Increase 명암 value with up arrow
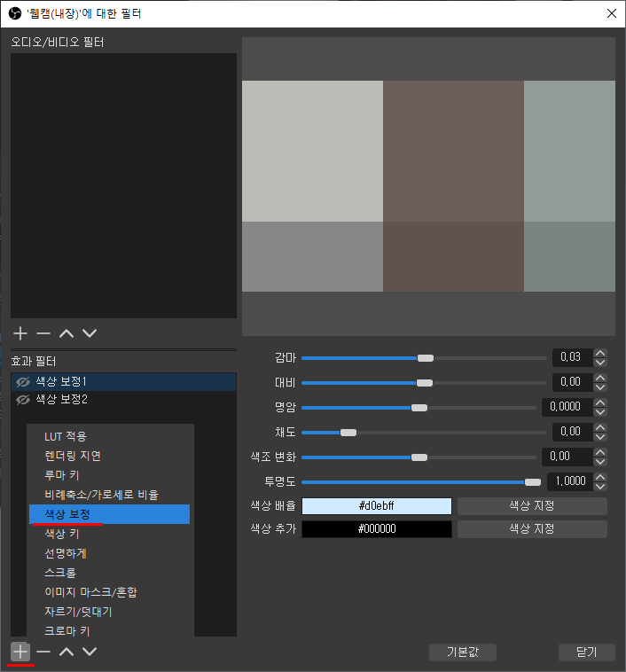Viewport: 626px width, 672px height. (600, 402)
